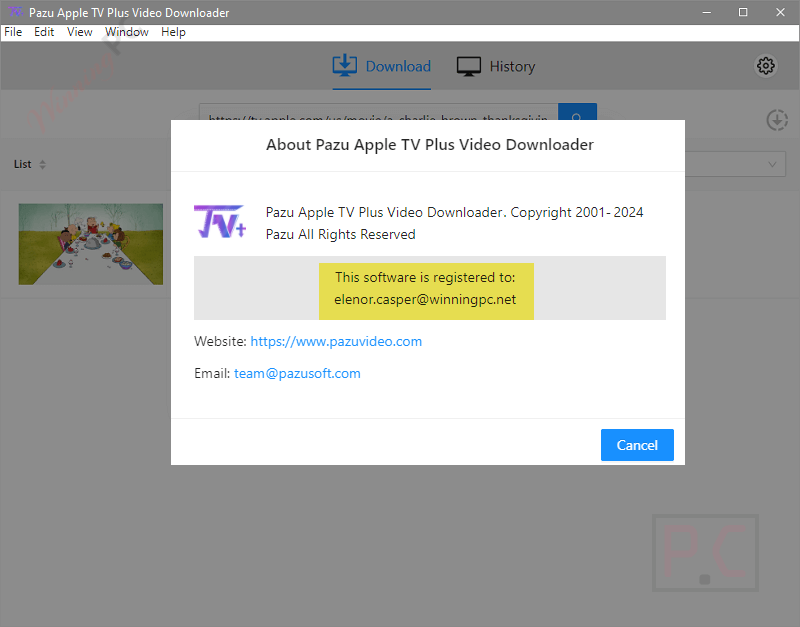Image resolution: width=800 pixels, height=627 pixels.
Task: Click 'This software is registered to:' text
Action: [426, 277]
